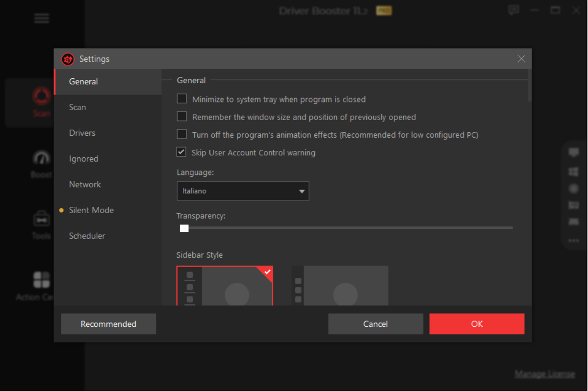This screenshot has width=588, height=391.
Task: Click the Recommended button
Action: (108, 324)
